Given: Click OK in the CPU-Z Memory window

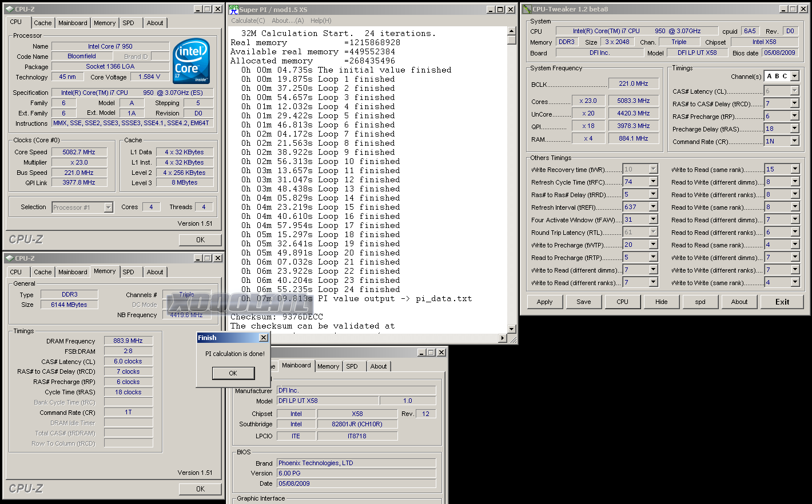Looking at the screenshot, I should (x=200, y=489).
